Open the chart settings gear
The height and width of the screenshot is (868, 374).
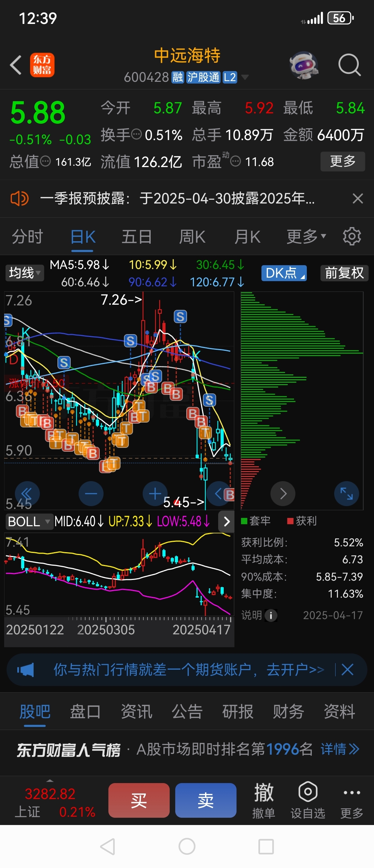[x=352, y=236]
